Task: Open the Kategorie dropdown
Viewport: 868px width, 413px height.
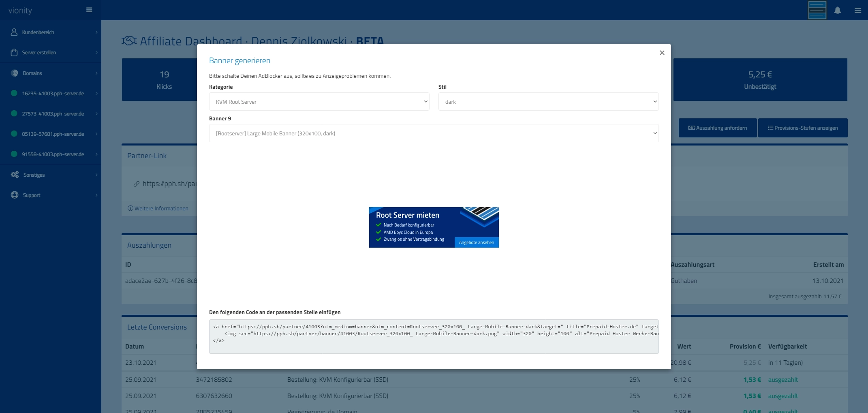Action: [319, 102]
